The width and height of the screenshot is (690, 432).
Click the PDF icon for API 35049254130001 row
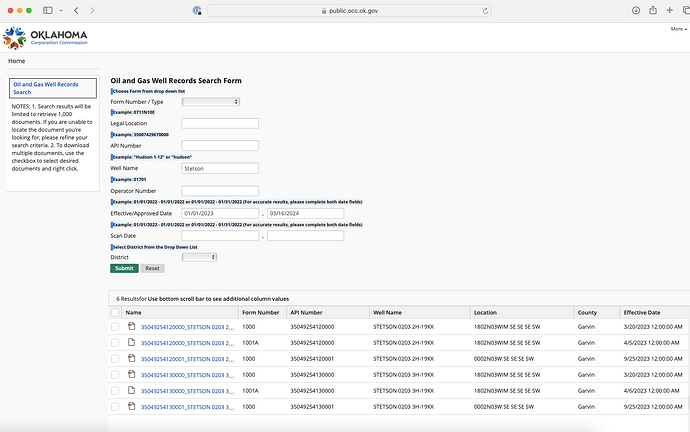tap(131, 406)
